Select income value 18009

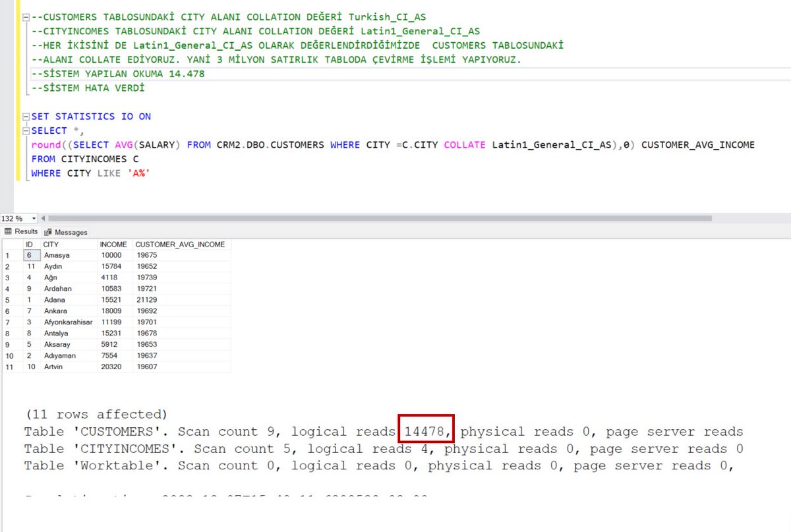click(115, 311)
